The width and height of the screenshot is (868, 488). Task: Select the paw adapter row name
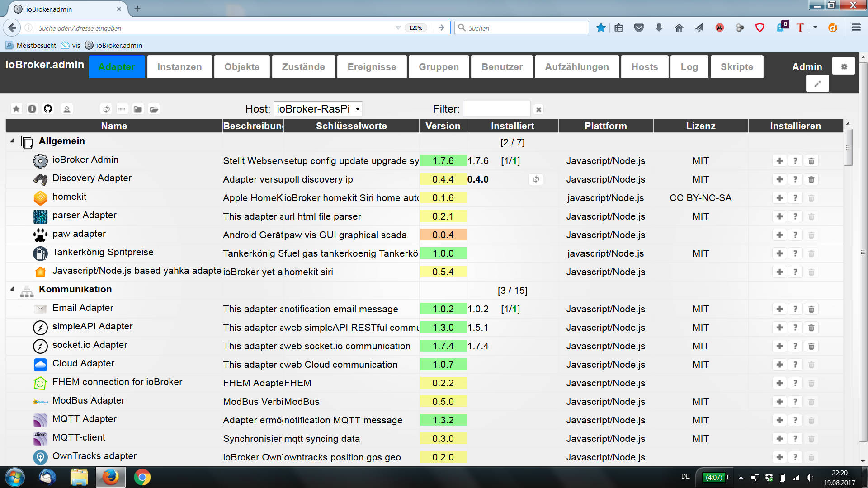pyautogui.click(x=79, y=234)
